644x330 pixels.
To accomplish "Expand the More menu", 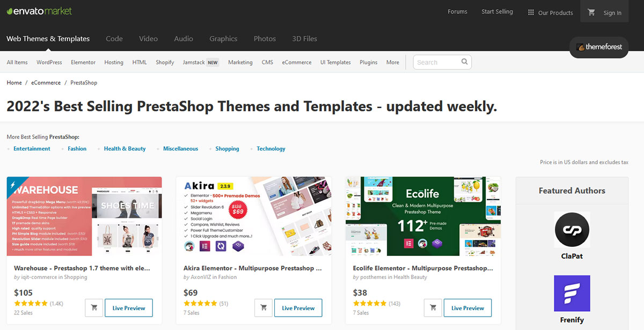I will pyautogui.click(x=393, y=62).
